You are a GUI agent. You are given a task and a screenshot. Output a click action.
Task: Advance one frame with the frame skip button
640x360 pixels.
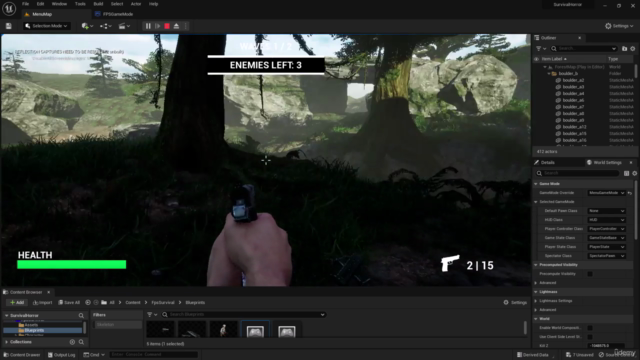(158, 26)
